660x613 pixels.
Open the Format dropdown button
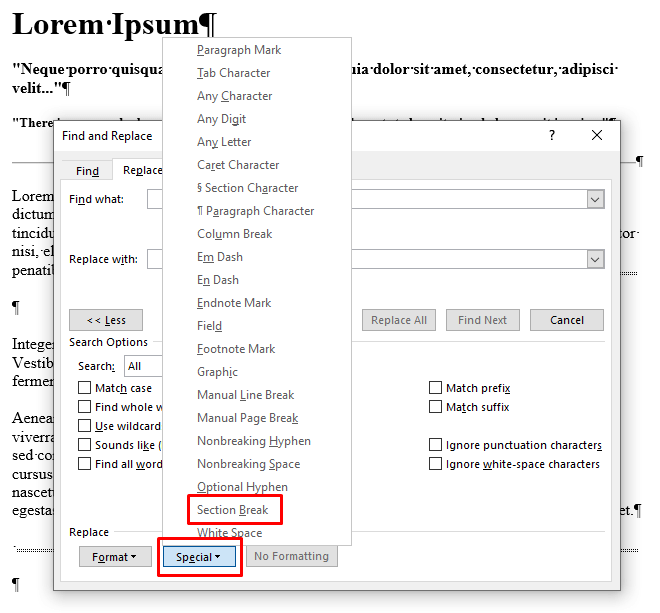(115, 557)
